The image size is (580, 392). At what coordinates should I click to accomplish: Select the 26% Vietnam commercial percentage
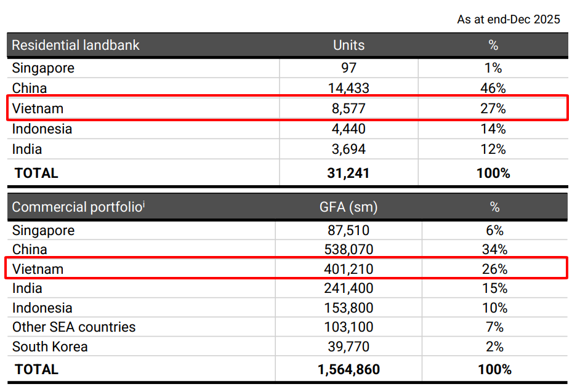pos(494,269)
